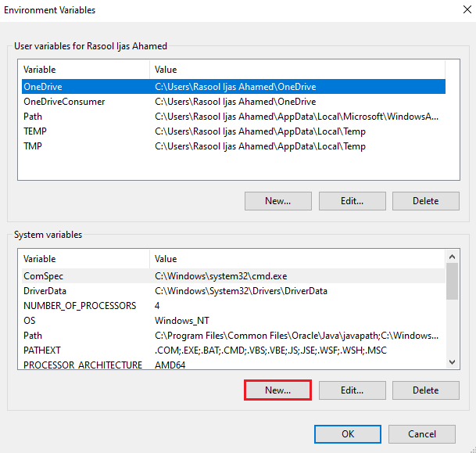Select the ComSpec system variable

click(234, 276)
